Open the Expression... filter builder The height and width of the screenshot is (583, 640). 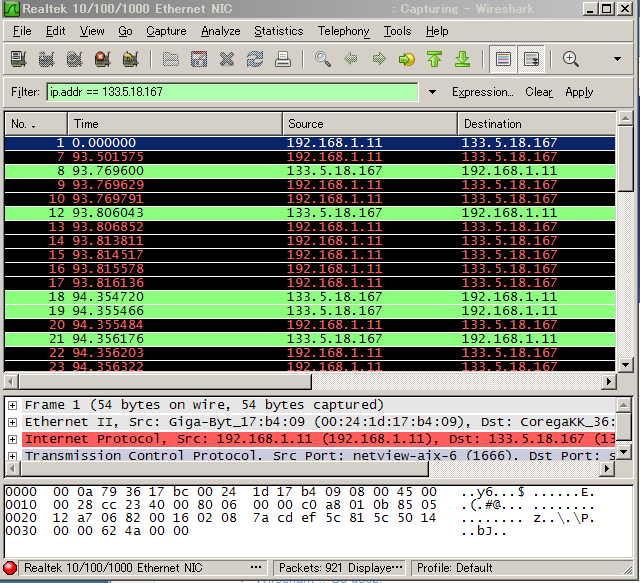tap(482, 92)
